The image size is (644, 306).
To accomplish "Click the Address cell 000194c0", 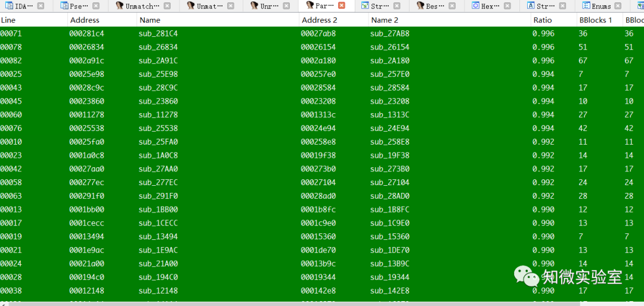I will tap(86, 277).
